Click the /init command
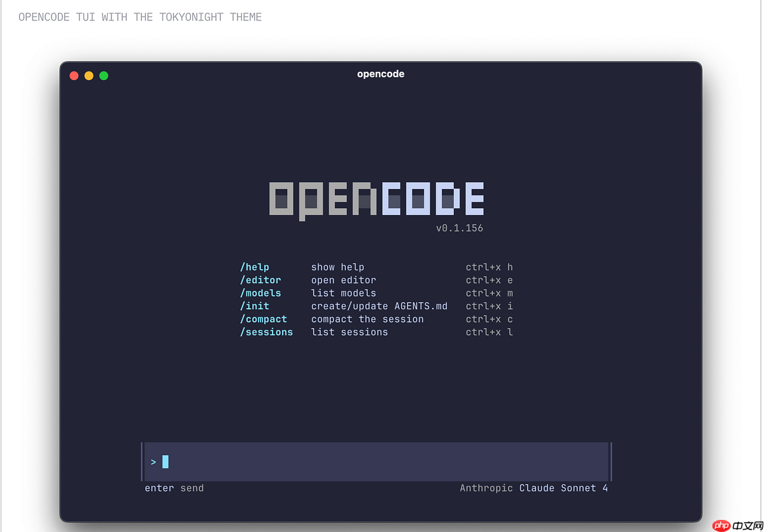The width and height of the screenshot is (764, 532). pos(255,306)
